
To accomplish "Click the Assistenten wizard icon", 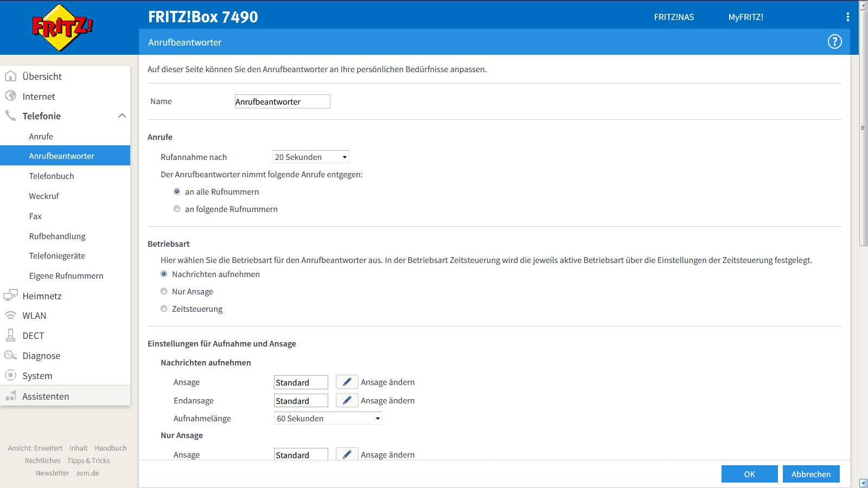I will 10,396.
